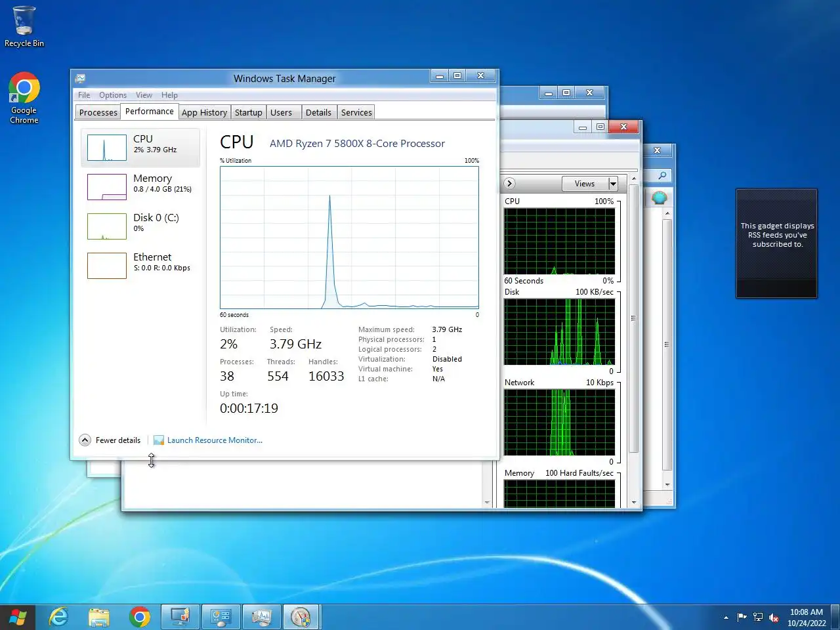This screenshot has height=630, width=840.
Task: Click the Task Manager title bar icon
Action: (x=80, y=78)
